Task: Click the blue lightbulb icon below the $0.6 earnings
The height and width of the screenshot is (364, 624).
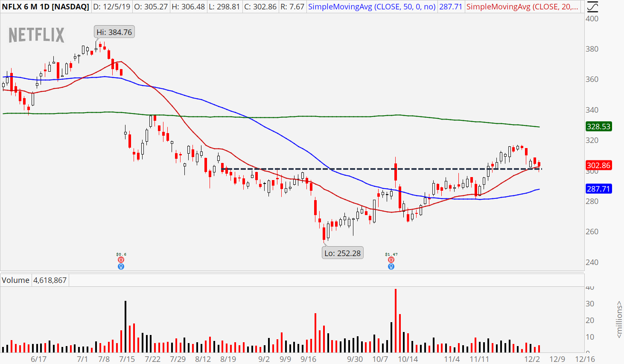Action: (x=121, y=267)
